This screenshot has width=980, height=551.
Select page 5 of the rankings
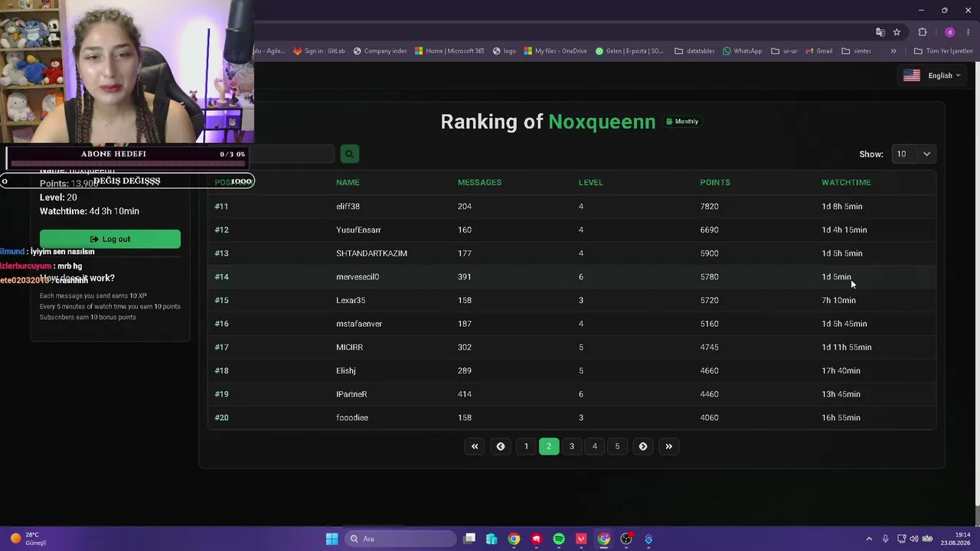pos(617,446)
